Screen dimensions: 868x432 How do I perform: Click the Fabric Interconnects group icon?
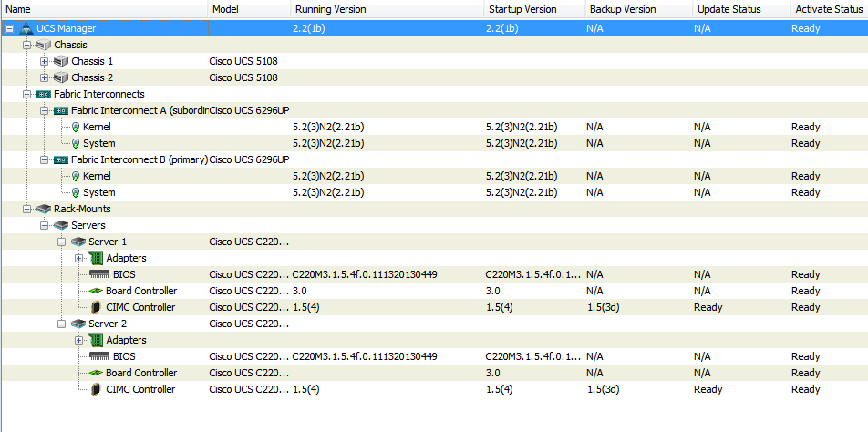click(x=44, y=95)
